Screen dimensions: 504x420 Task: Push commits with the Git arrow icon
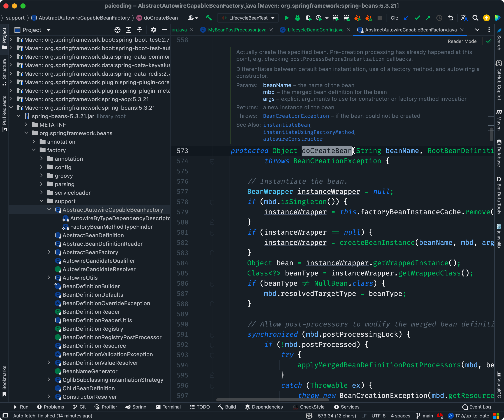pyautogui.click(x=428, y=18)
